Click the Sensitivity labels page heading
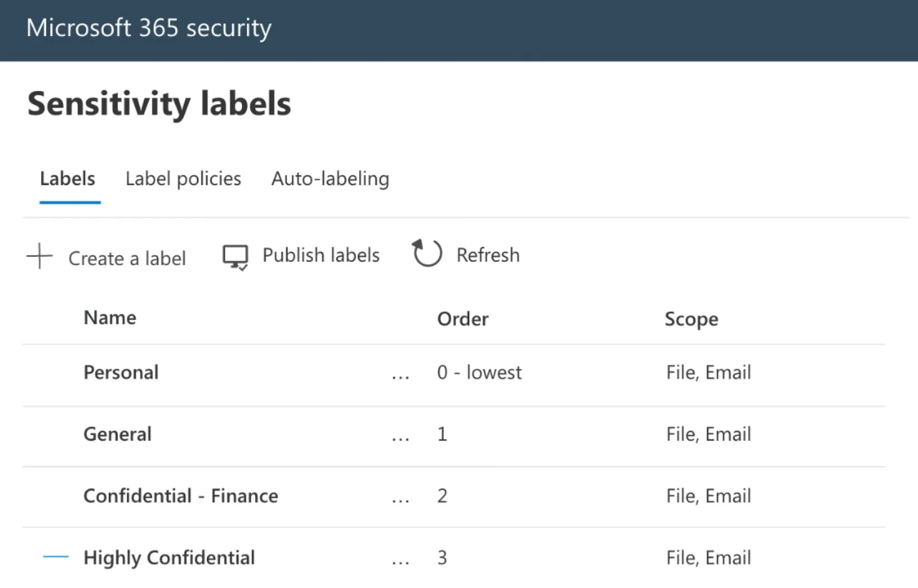This screenshot has width=918, height=588. pos(159,104)
